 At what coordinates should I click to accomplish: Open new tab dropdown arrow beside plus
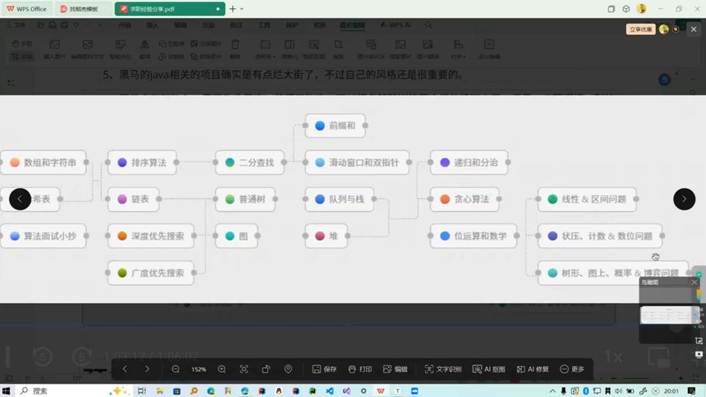pyautogui.click(x=242, y=9)
